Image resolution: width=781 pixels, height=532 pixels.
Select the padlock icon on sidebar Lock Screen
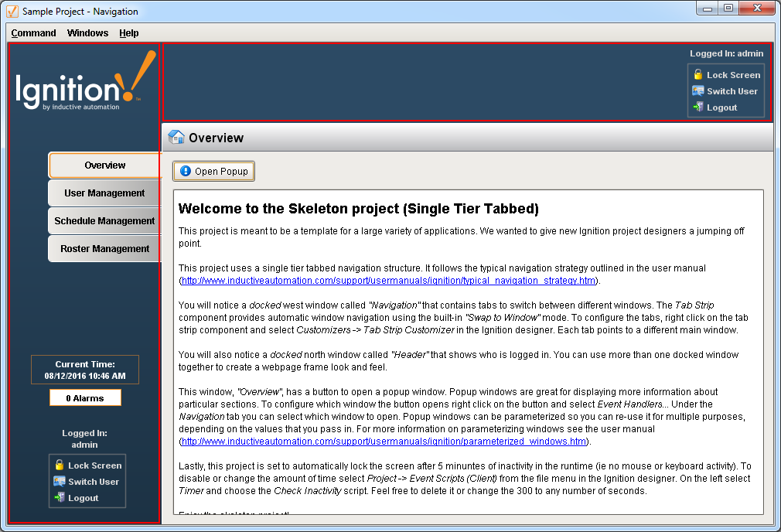pos(59,465)
